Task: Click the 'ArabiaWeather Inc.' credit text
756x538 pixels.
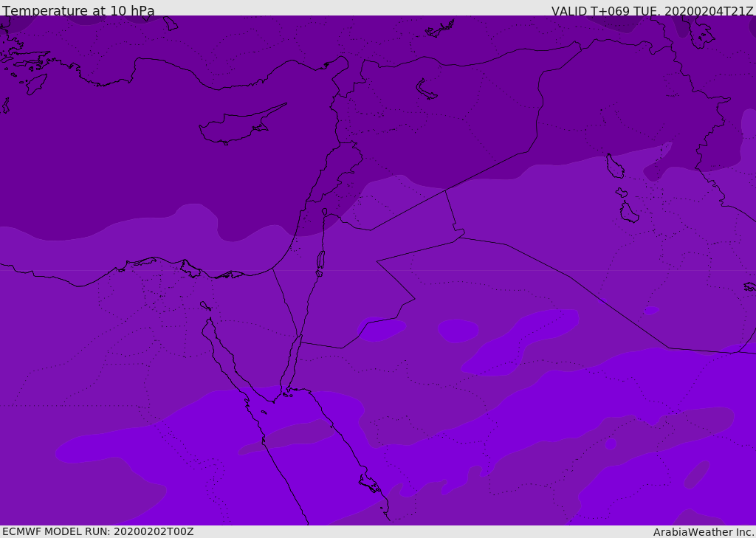Action: (x=704, y=532)
